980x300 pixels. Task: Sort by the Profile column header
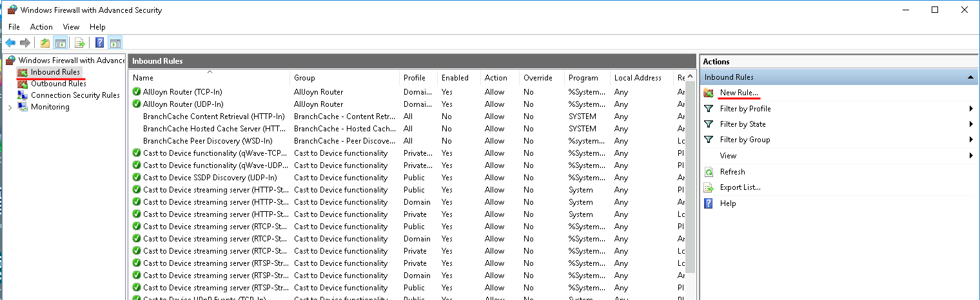[x=418, y=78]
